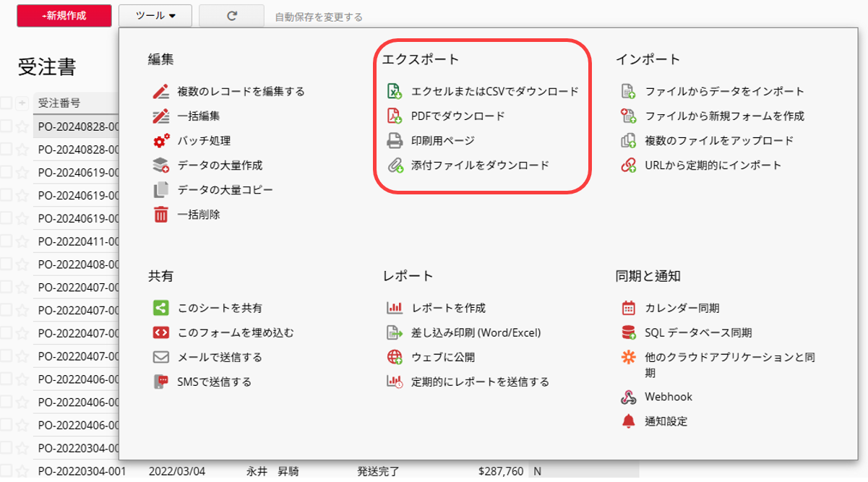Click the green share icon for このシートを共有
Screen dimensions: 868x482
(160, 309)
